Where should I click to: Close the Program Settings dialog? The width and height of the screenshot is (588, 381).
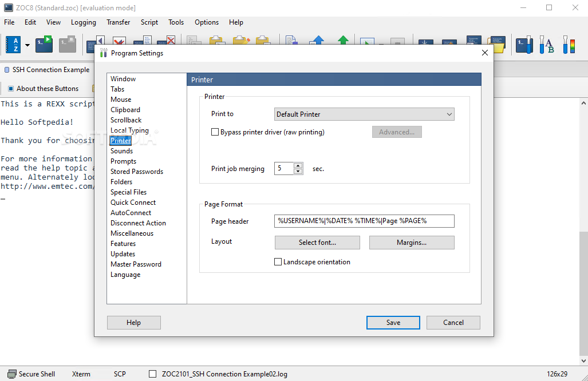coord(484,53)
